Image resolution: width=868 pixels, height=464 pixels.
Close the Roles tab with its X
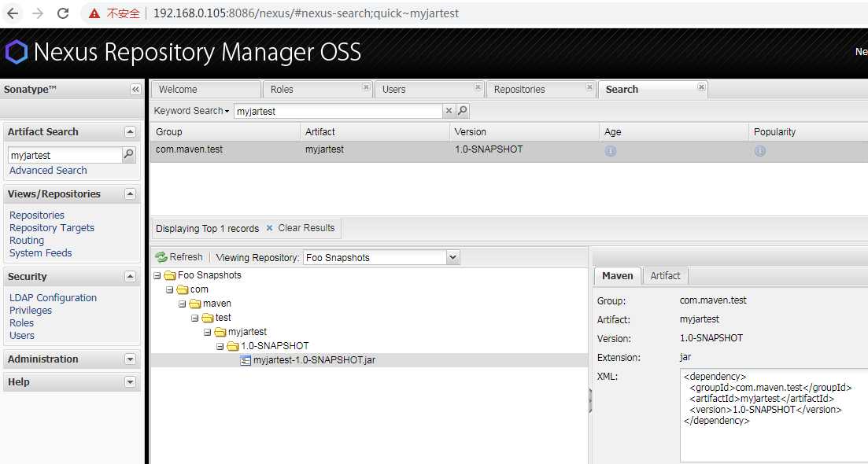point(366,87)
